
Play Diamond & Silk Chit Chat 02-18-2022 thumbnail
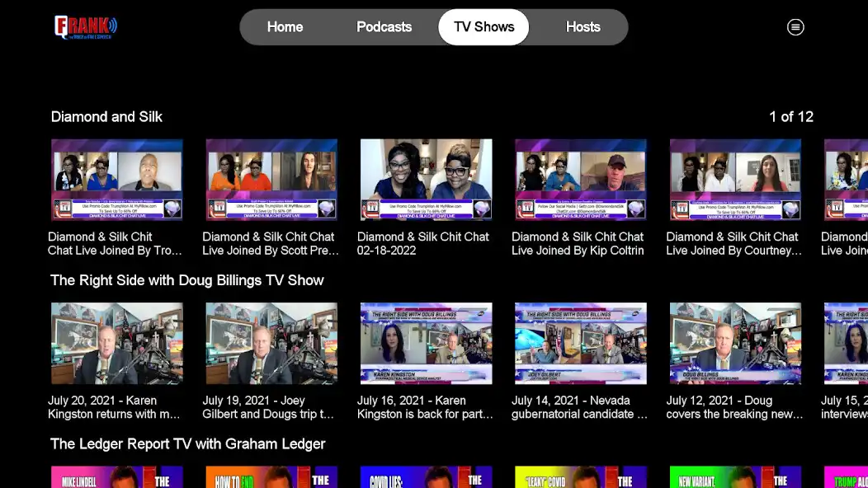(x=426, y=179)
